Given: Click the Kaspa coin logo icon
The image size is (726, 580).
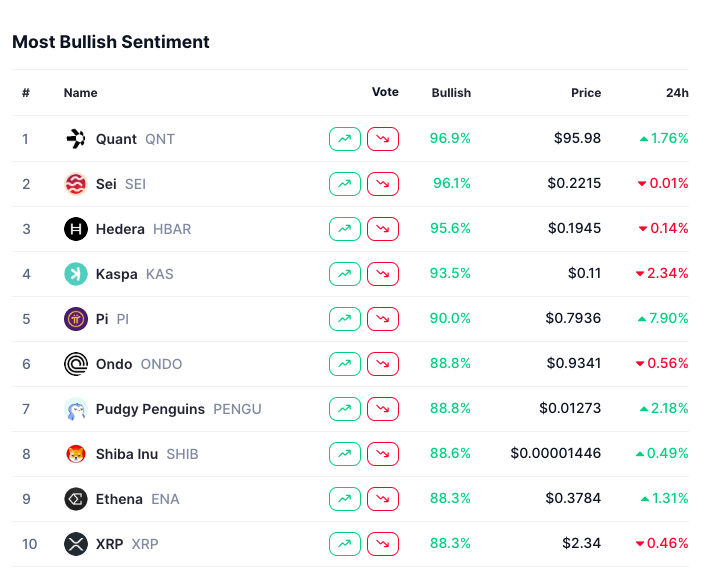Looking at the screenshot, I should [76, 274].
